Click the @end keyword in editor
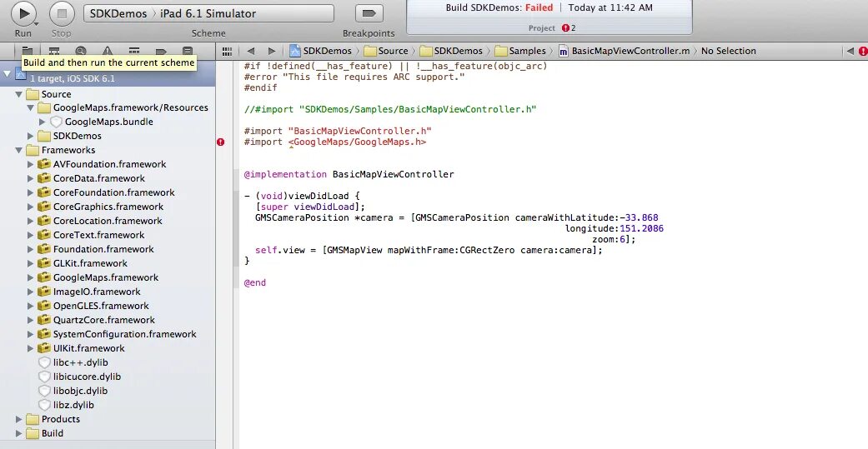Image resolution: width=868 pixels, height=449 pixels. [x=254, y=282]
